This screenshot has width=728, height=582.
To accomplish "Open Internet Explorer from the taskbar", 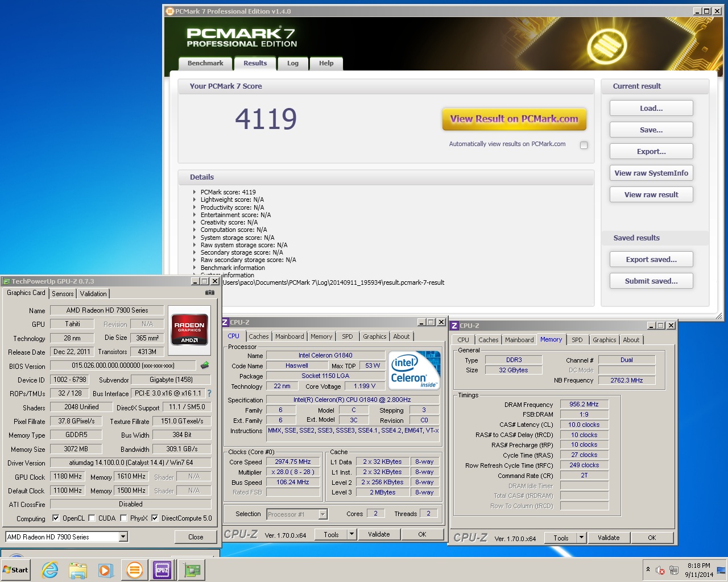I will point(50,569).
